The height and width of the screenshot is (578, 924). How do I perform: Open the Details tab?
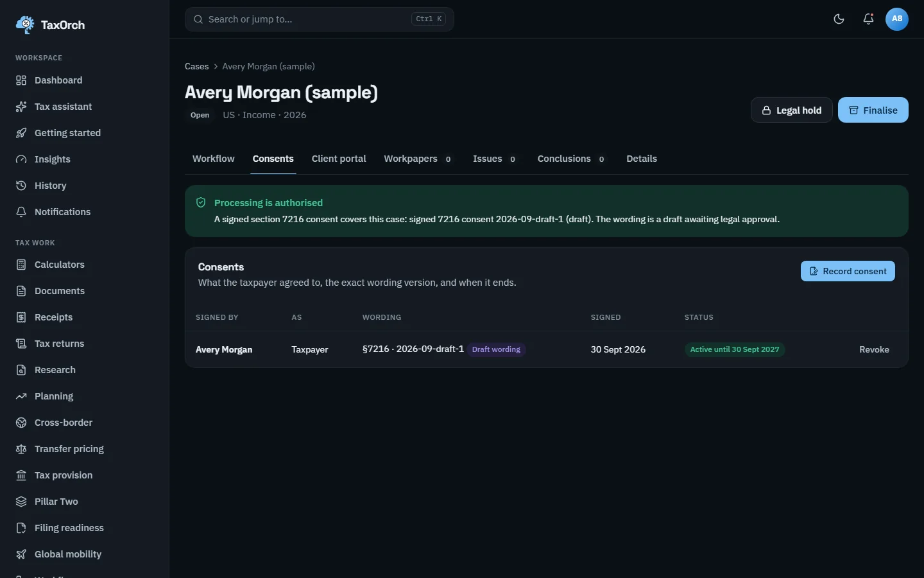[x=642, y=159]
